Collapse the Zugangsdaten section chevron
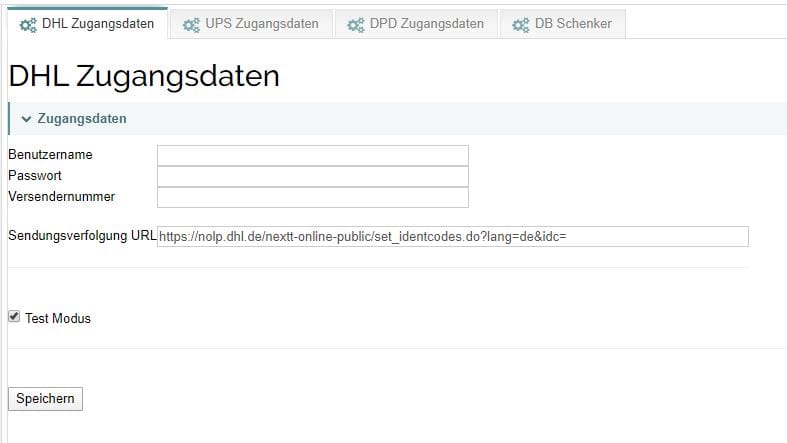The image size is (787, 443). coord(26,119)
